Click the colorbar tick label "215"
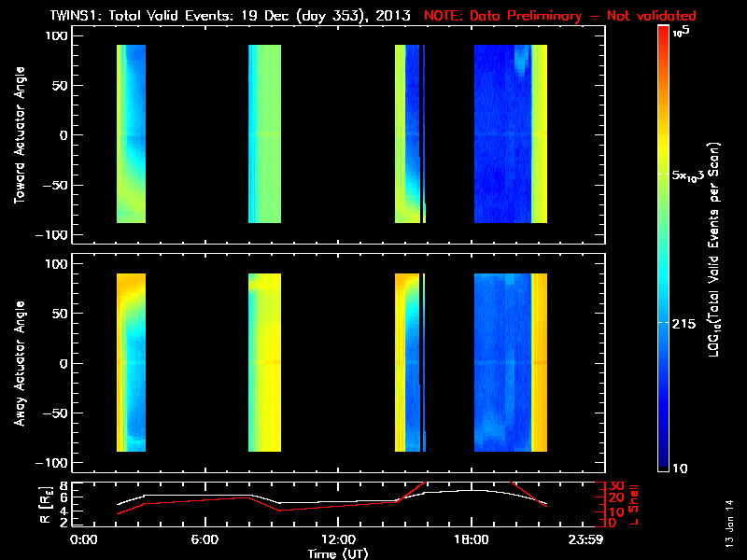This screenshot has height=560, width=747. (x=684, y=324)
